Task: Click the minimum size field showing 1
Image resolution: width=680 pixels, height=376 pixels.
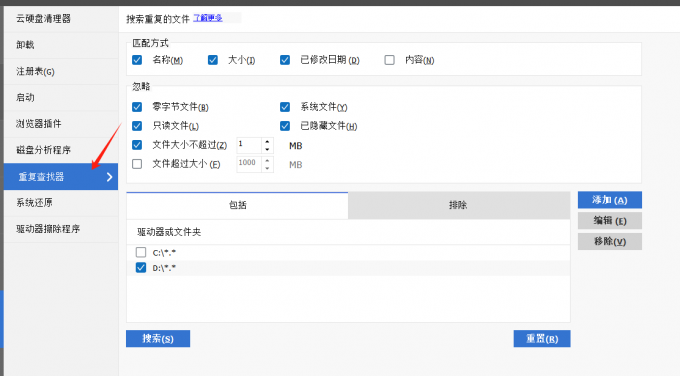Action: tap(248, 145)
